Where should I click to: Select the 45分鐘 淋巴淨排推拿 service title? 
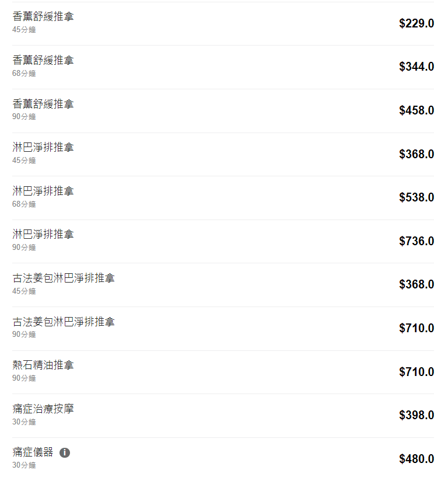click(x=43, y=148)
